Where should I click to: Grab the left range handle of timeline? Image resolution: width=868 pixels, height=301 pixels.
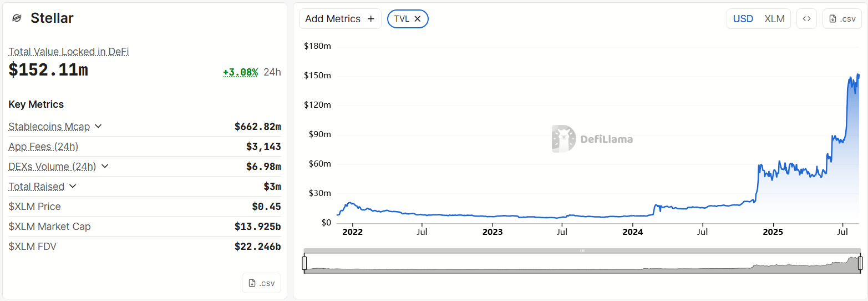(x=304, y=263)
